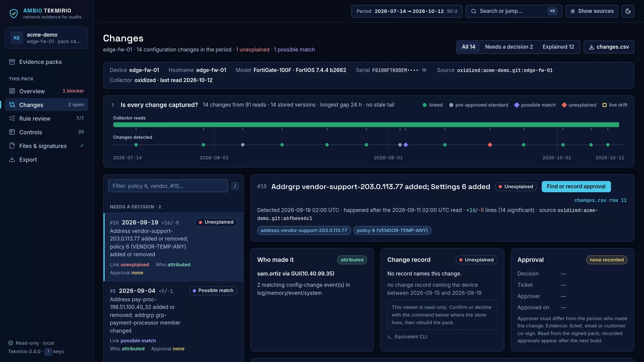Click the Ambio Tekmirio shield logo

click(14, 14)
